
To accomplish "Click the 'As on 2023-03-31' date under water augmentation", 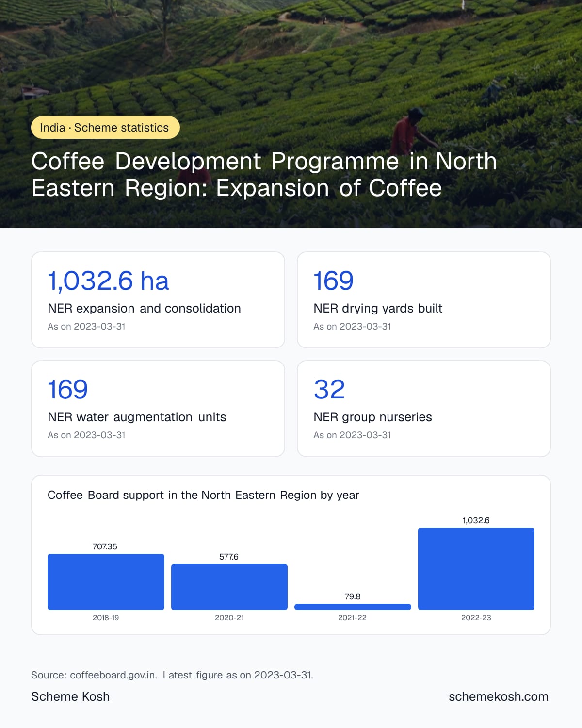I will click(x=86, y=435).
